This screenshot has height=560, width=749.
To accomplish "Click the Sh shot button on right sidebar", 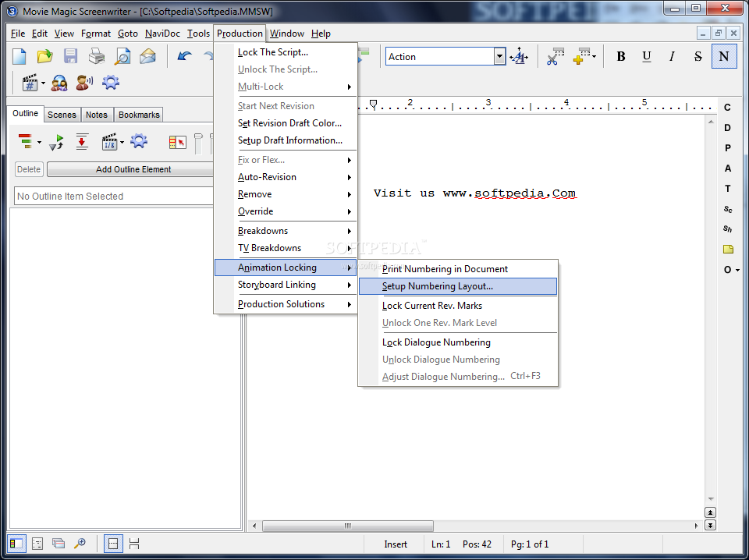I will [x=727, y=229].
